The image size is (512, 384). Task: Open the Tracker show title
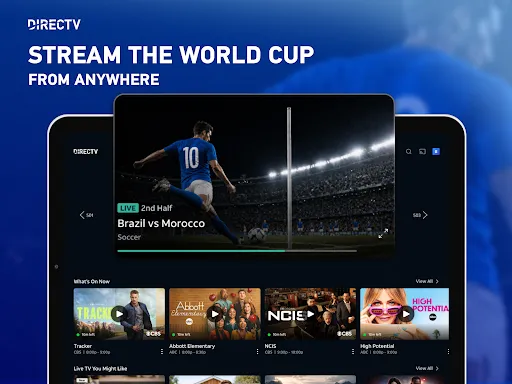coord(83,346)
